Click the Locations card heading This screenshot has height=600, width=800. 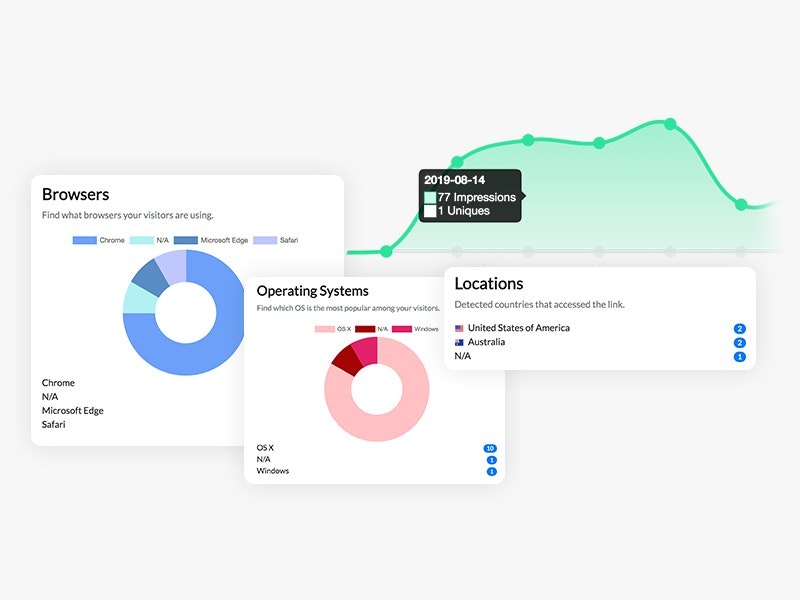click(489, 284)
